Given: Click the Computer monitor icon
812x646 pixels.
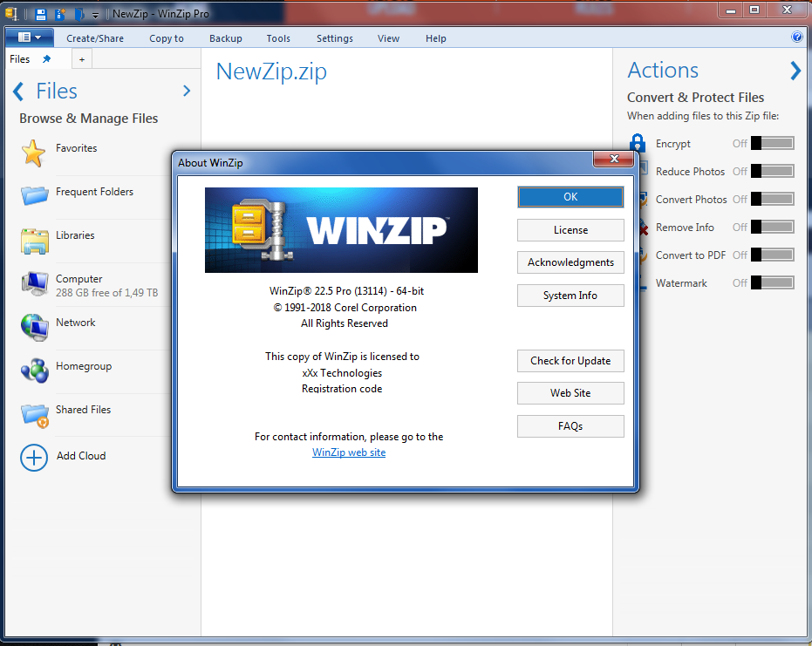Looking at the screenshot, I should [35, 283].
